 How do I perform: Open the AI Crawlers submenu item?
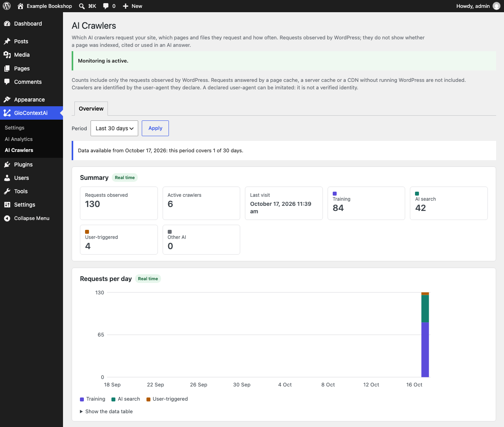point(19,150)
